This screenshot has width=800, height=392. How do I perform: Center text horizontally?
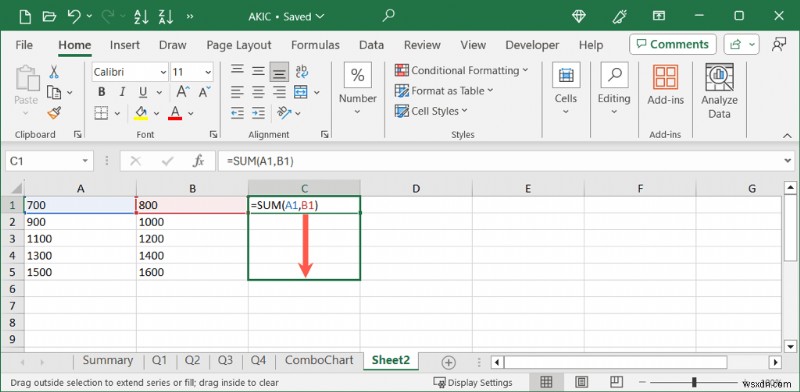click(258, 92)
